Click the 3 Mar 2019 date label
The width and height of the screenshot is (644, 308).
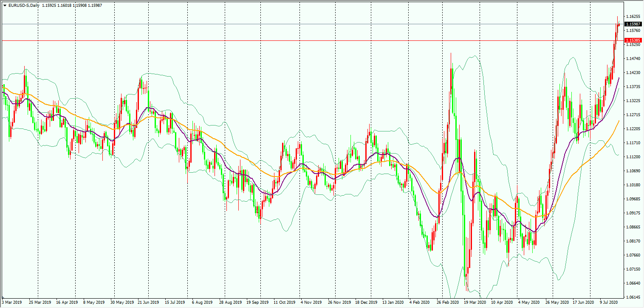12,302
